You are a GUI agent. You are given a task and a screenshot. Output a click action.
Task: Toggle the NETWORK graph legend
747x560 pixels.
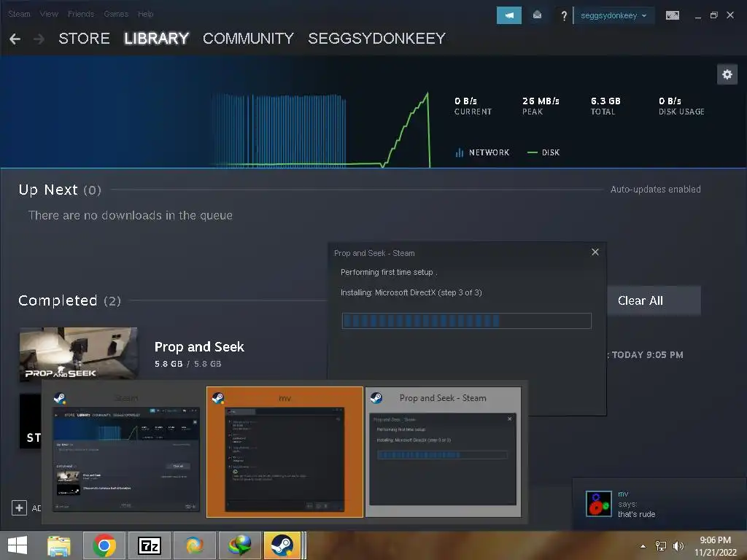[x=482, y=152]
